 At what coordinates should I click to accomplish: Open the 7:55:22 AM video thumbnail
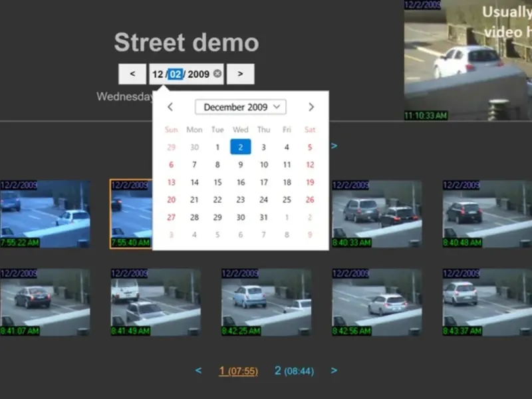[45, 214]
